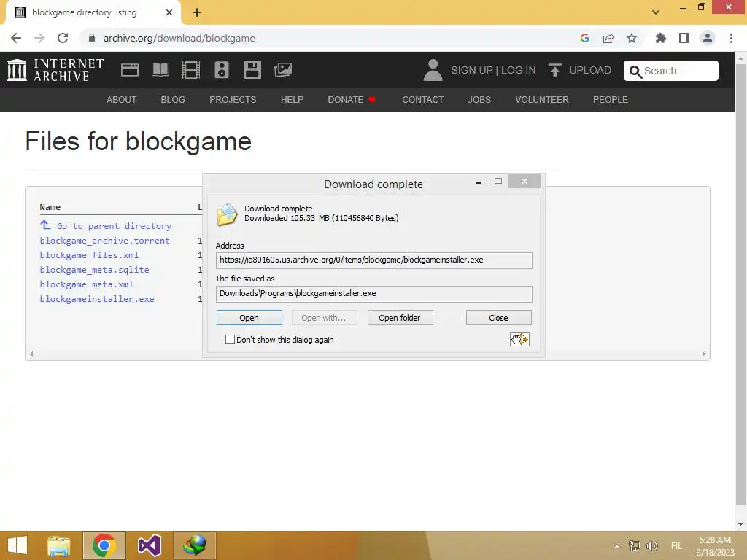Open File Explorer from taskbar

59,545
